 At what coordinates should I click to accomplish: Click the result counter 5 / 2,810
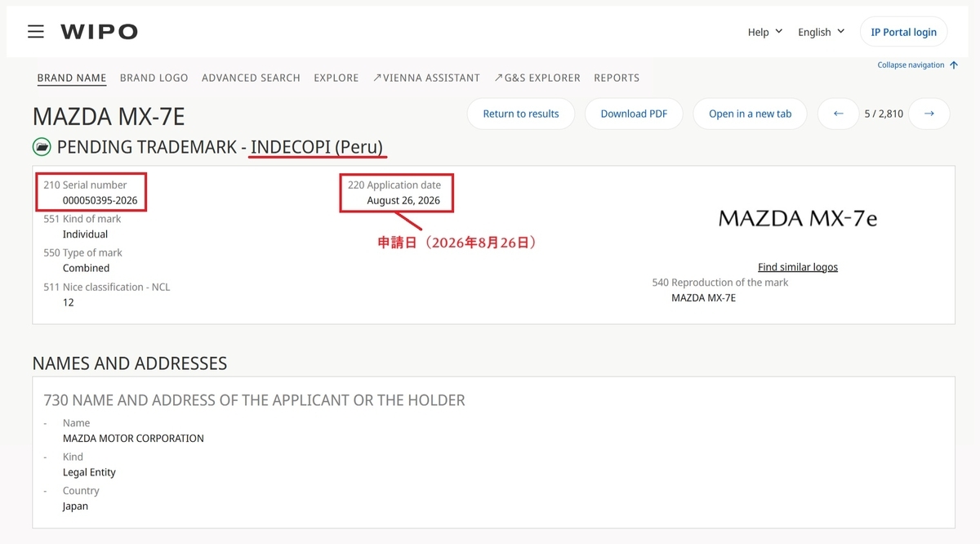(x=884, y=114)
